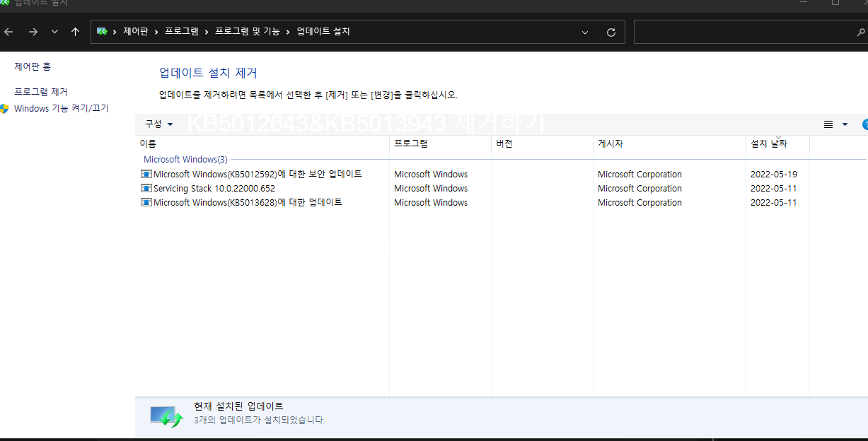Click the shield icon beside Windows 기능

pos(4,109)
